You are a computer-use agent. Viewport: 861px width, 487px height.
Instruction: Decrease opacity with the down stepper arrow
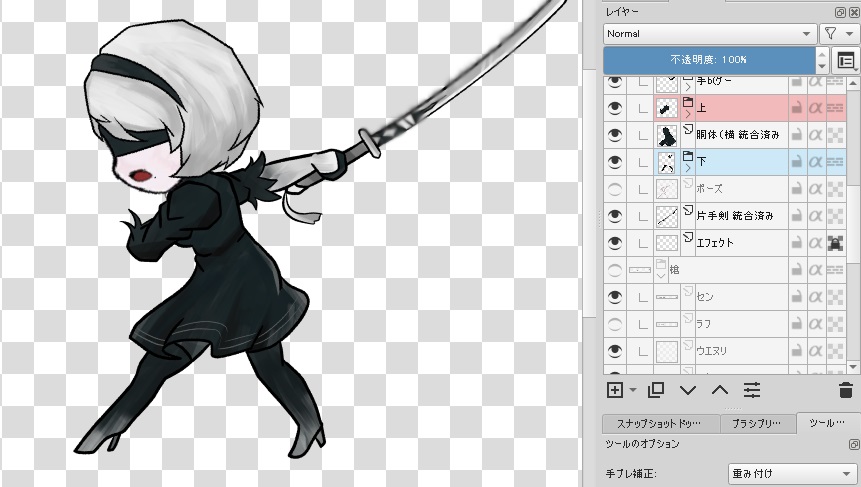coord(821,67)
